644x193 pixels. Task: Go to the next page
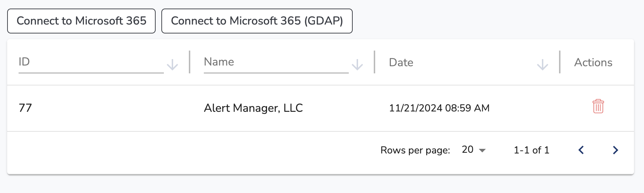pyautogui.click(x=615, y=150)
